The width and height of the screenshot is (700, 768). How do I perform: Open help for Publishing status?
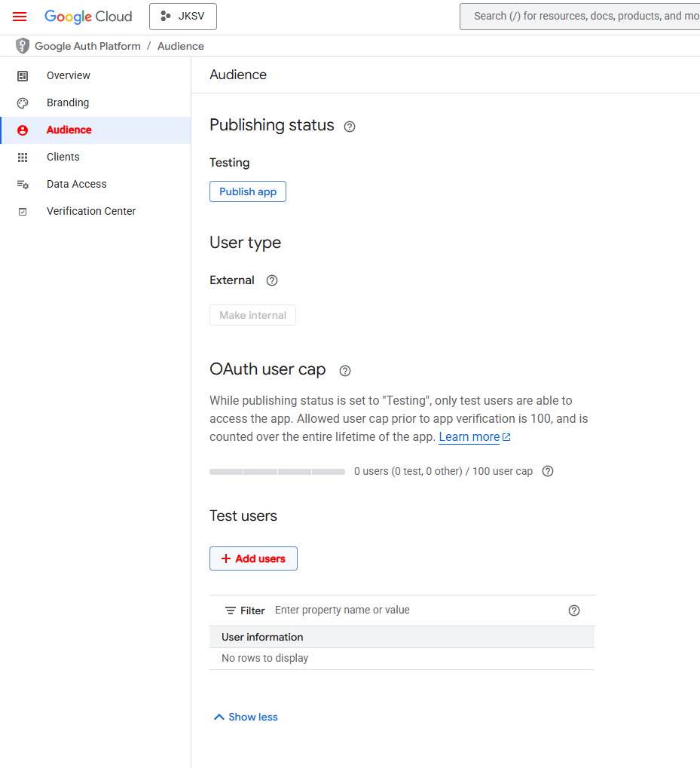(350, 127)
